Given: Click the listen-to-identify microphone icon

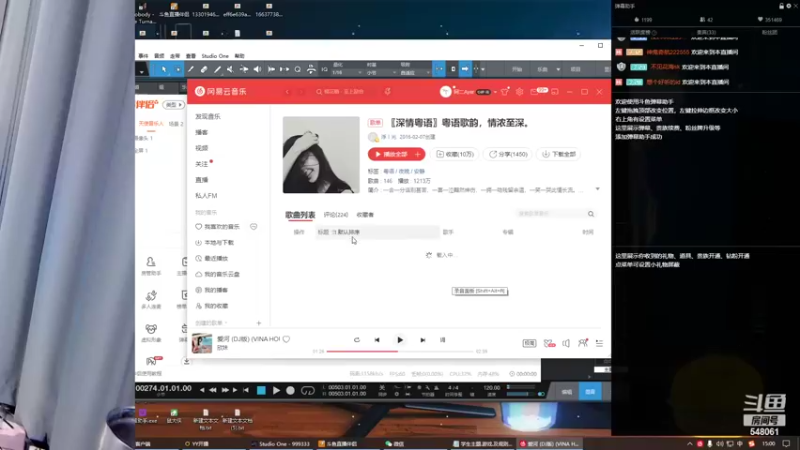Looking at the screenshot, I should [x=387, y=92].
